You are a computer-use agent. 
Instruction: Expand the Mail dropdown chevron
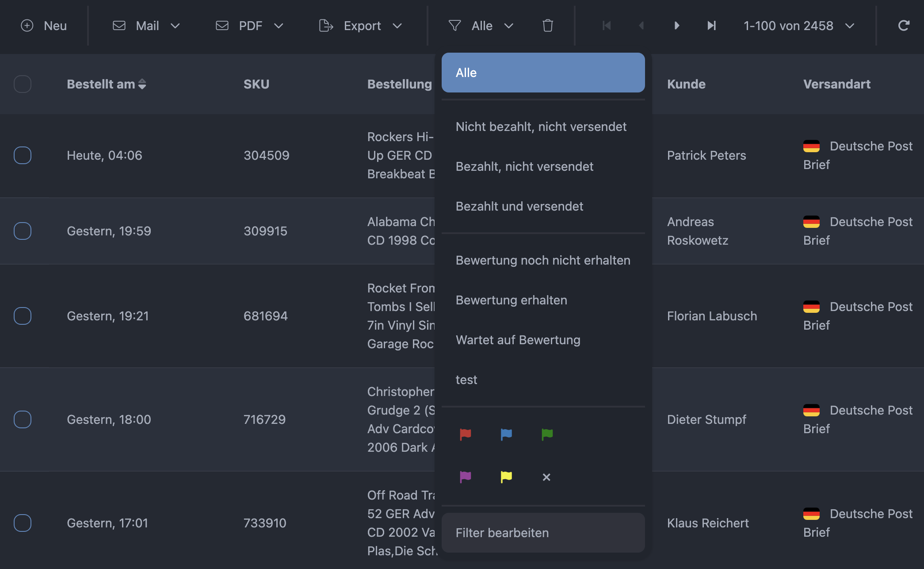point(175,26)
